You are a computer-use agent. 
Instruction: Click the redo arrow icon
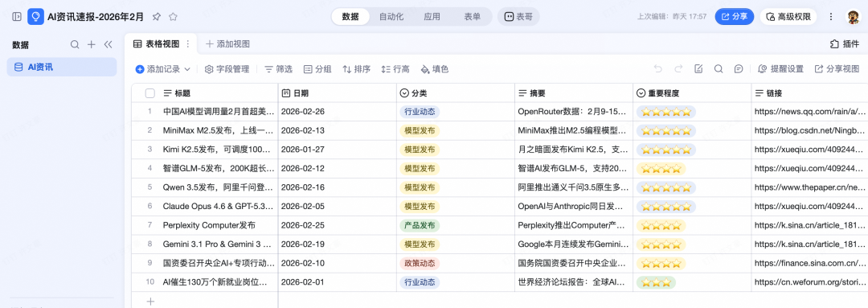pyautogui.click(x=678, y=69)
